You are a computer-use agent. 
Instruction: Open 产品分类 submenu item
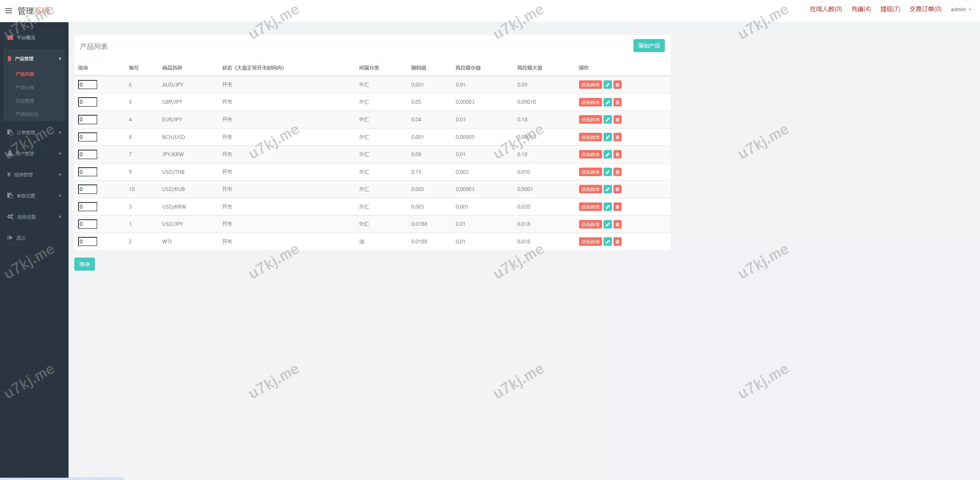point(25,87)
